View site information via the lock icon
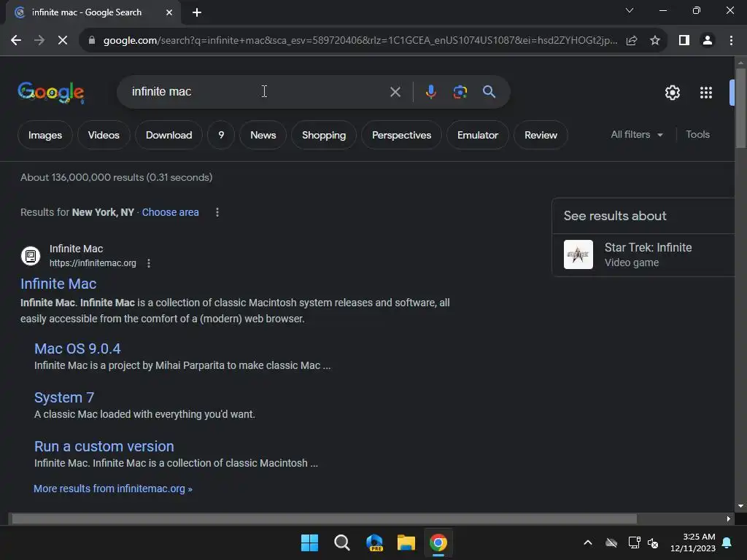Viewport: 747px width, 560px height. click(91, 41)
